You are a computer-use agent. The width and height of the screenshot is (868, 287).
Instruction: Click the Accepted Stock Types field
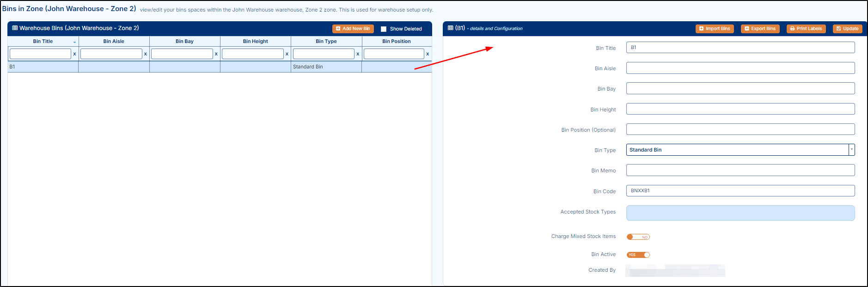point(740,213)
